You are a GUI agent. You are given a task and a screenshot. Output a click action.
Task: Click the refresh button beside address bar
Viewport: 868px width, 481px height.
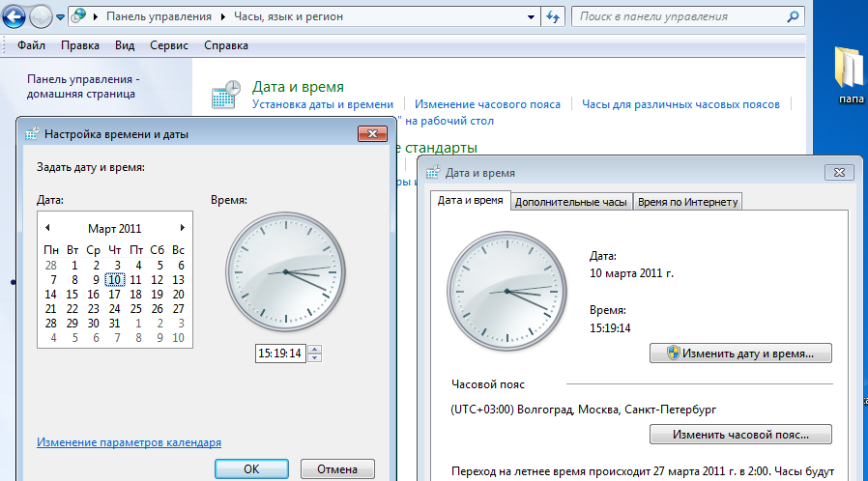click(x=553, y=16)
